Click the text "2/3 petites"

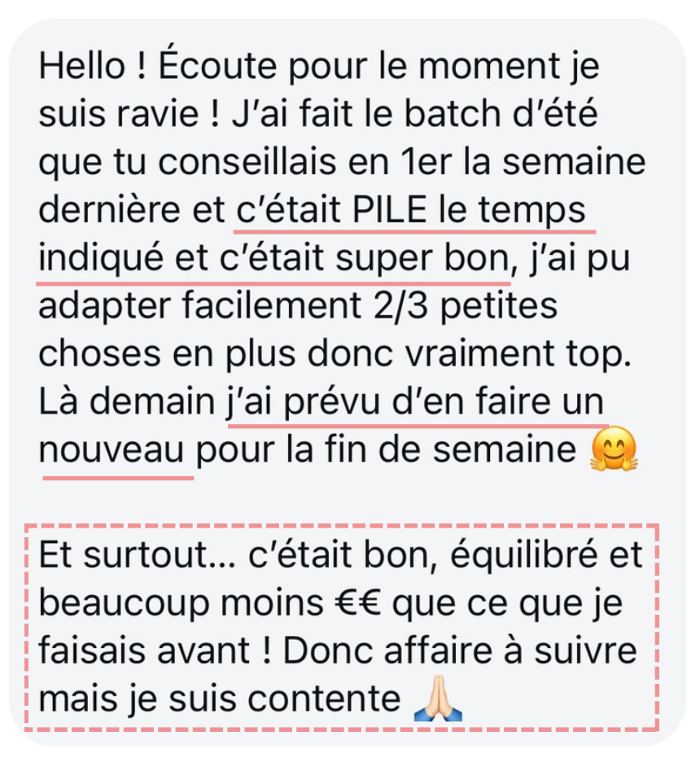coord(466,305)
